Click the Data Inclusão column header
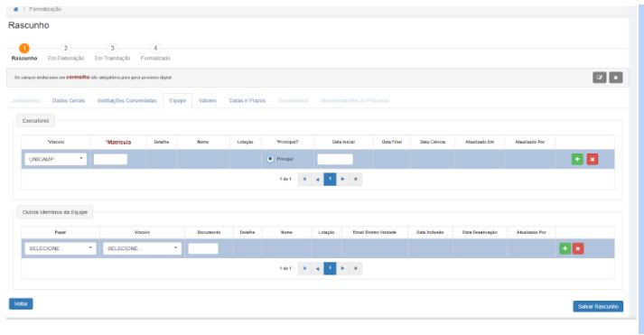The height and width of the screenshot is (335, 644). 430,232
